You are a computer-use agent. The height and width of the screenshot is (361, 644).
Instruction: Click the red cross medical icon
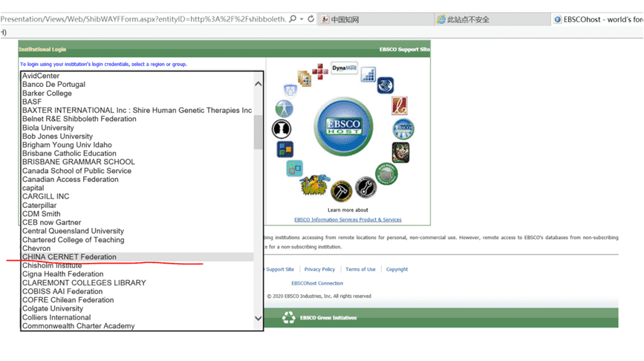[x=319, y=72]
